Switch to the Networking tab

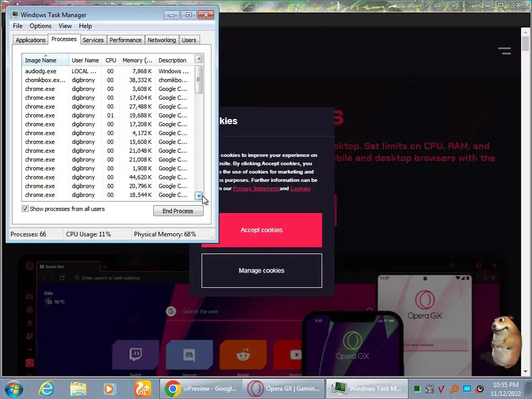pos(162,40)
